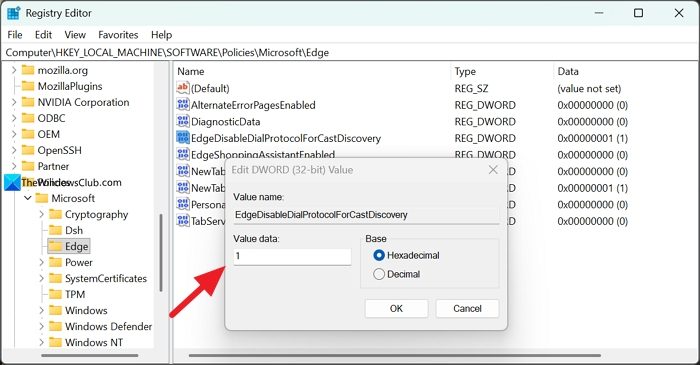The height and width of the screenshot is (365, 700).
Task: Click the Windows NT folder icon
Action: (55, 343)
